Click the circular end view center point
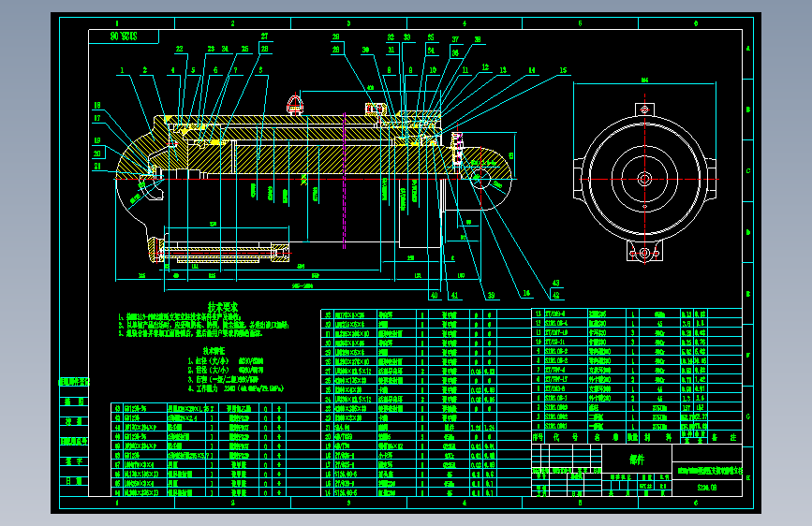The image size is (812, 526). pos(644,179)
